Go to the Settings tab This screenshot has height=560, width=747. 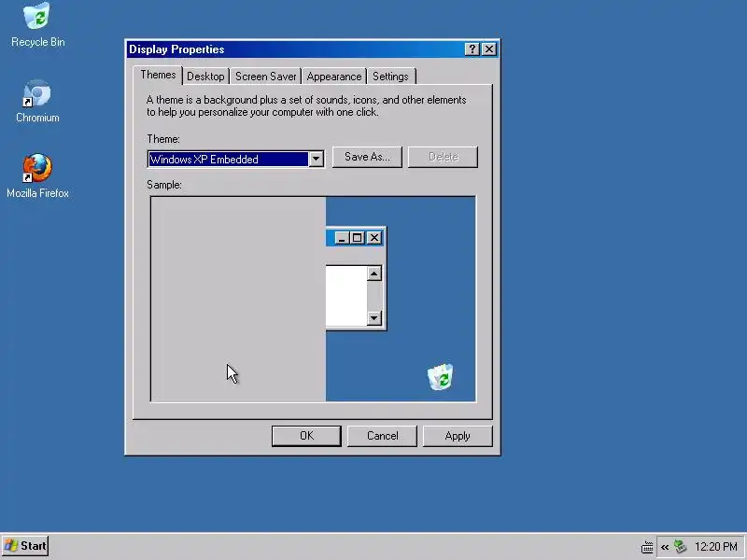(390, 77)
